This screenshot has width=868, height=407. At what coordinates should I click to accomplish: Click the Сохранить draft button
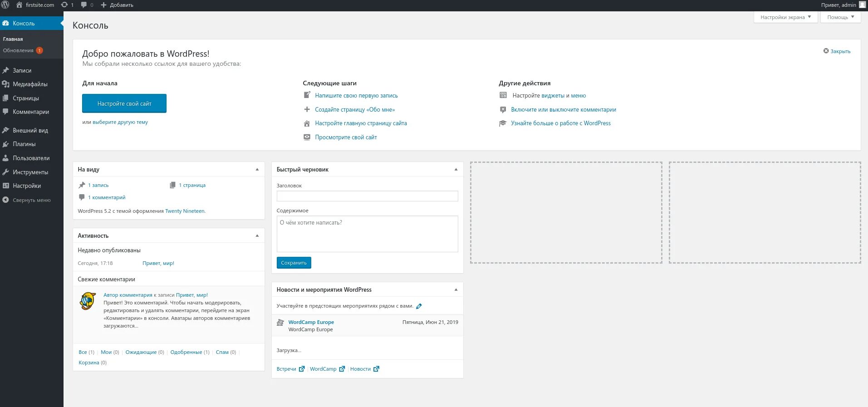coord(294,263)
